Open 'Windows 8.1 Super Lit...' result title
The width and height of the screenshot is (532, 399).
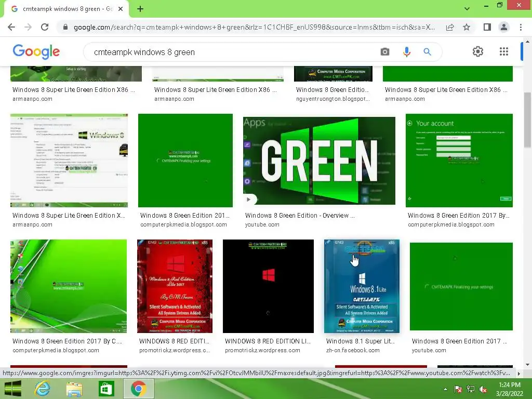pos(361,341)
